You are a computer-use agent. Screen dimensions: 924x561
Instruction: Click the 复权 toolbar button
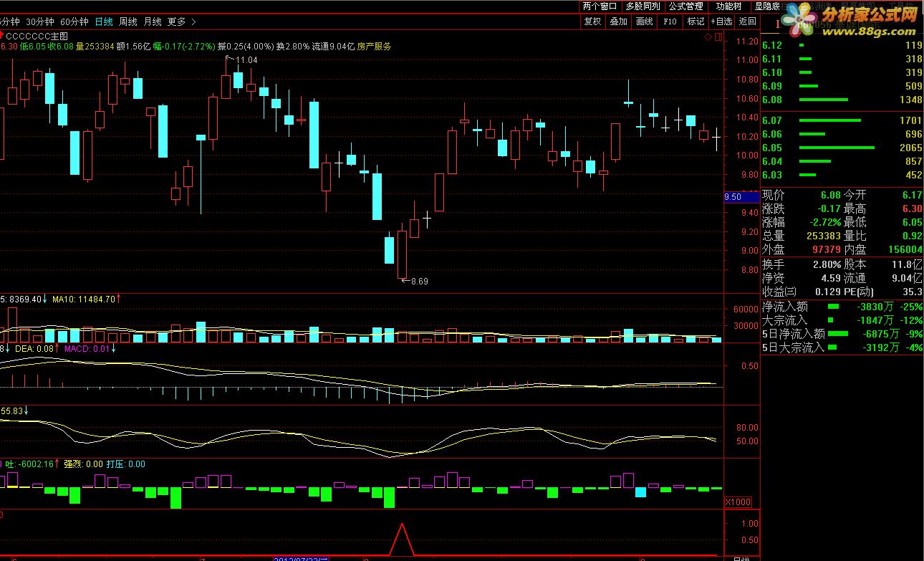click(592, 21)
